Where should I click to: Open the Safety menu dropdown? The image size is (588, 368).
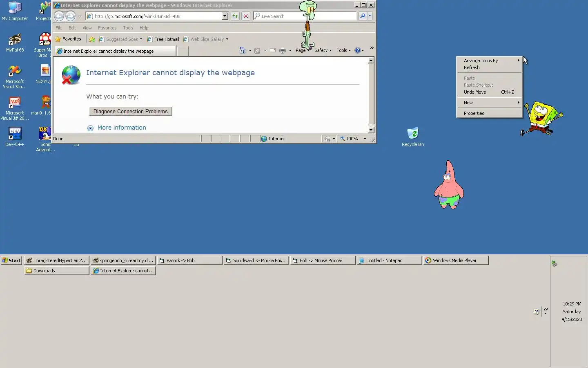coord(323,50)
